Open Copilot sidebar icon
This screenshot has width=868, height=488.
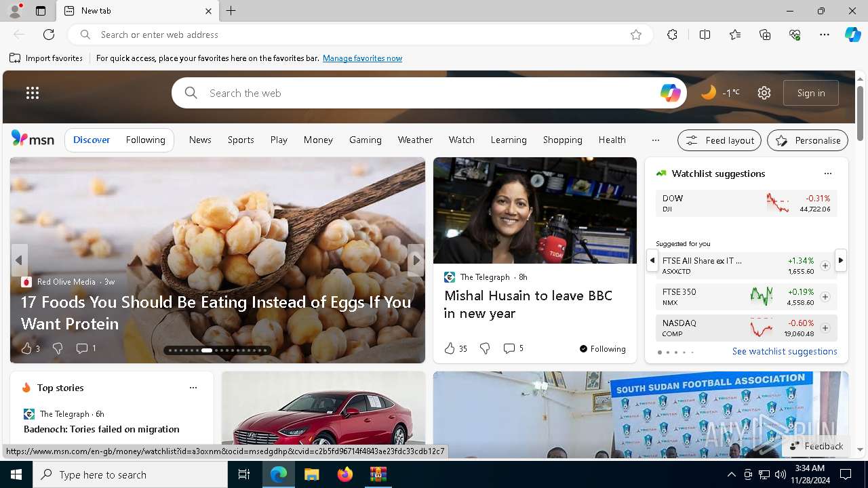[x=852, y=35]
